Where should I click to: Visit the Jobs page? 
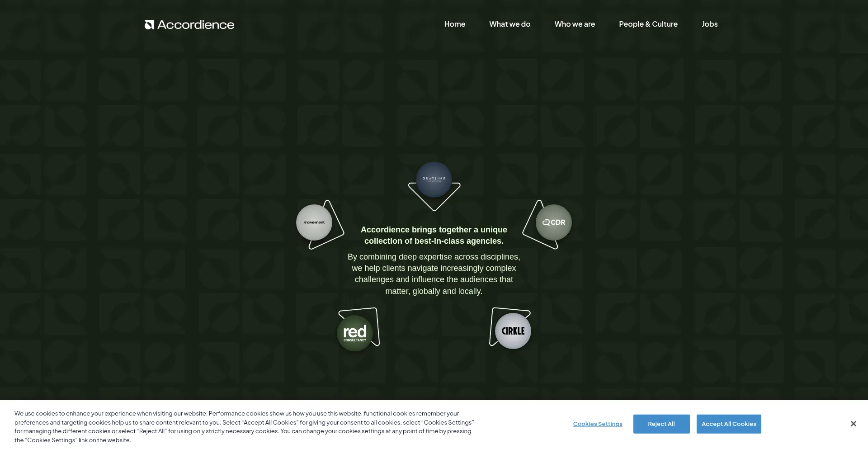[709, 24]
